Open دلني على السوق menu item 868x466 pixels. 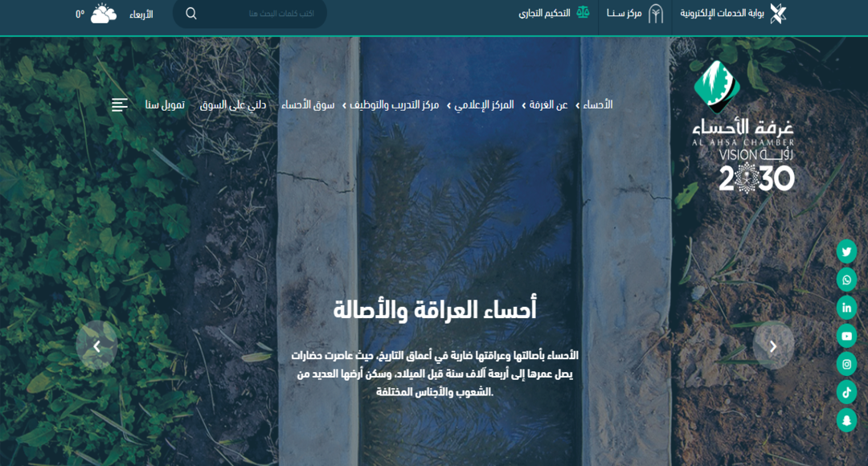pyautogui.click(x=233, y=104)
